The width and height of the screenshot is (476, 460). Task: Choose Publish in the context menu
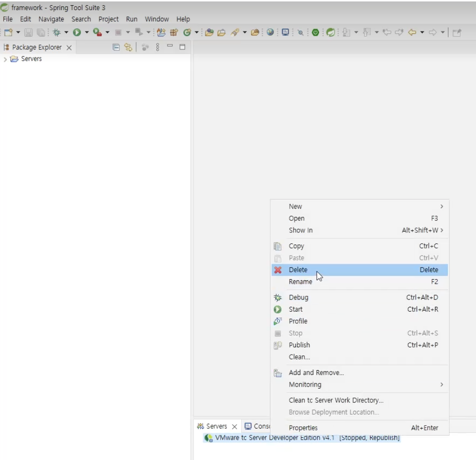click(x=360, y=345)
